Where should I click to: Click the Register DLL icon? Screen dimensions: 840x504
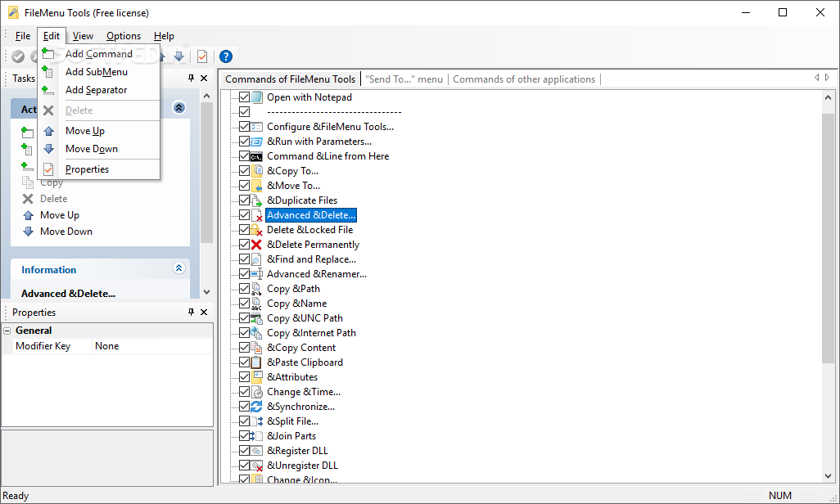point(256,451)
